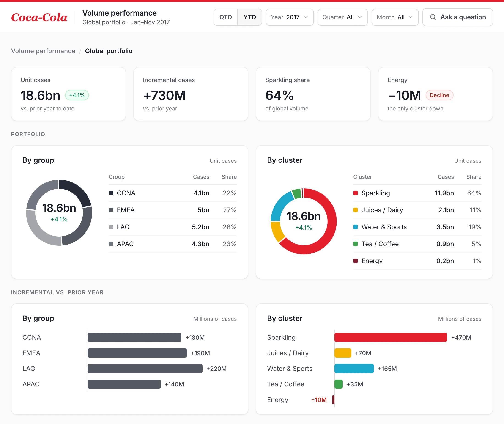Image resolution: width=504 pixels, height=424 pixels.
Task: Click the CCNA legend color swatch
Action: (x=111, y=193)
